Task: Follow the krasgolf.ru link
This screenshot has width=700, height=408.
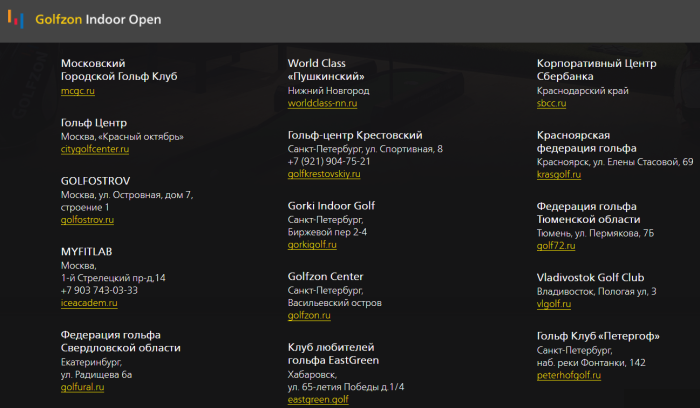Action: (x=558, y=175)
